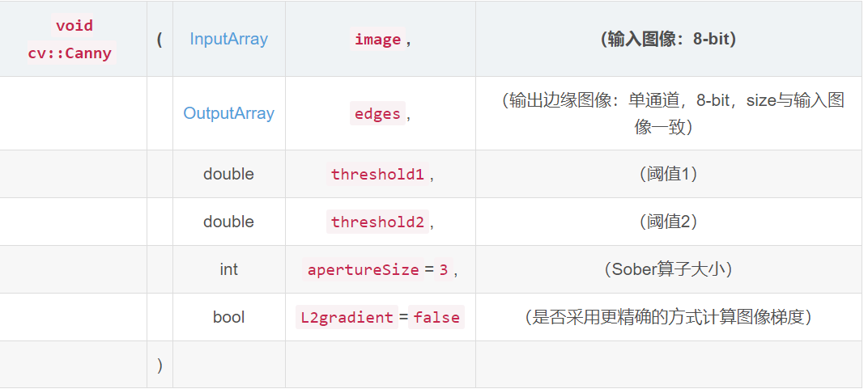The height and width of the screenshot is (389, 868).
Task: Click the false default value code
Action: coord(436,317)
